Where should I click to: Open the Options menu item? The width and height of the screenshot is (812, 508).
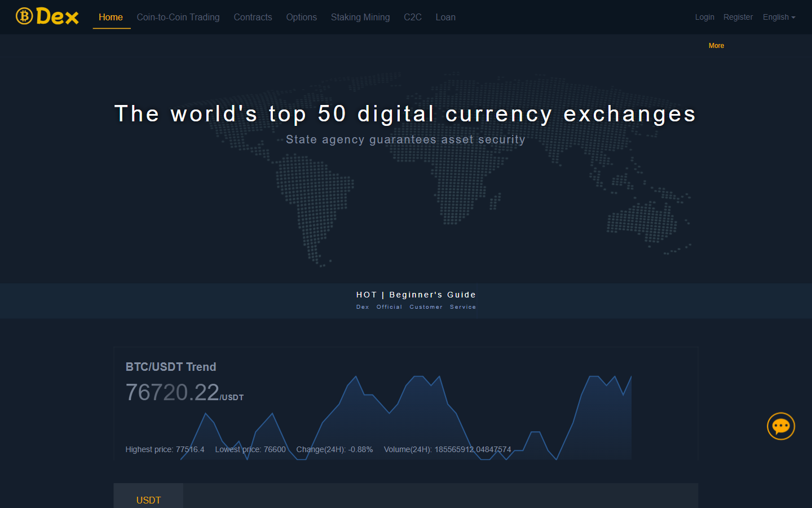point(301,17)
